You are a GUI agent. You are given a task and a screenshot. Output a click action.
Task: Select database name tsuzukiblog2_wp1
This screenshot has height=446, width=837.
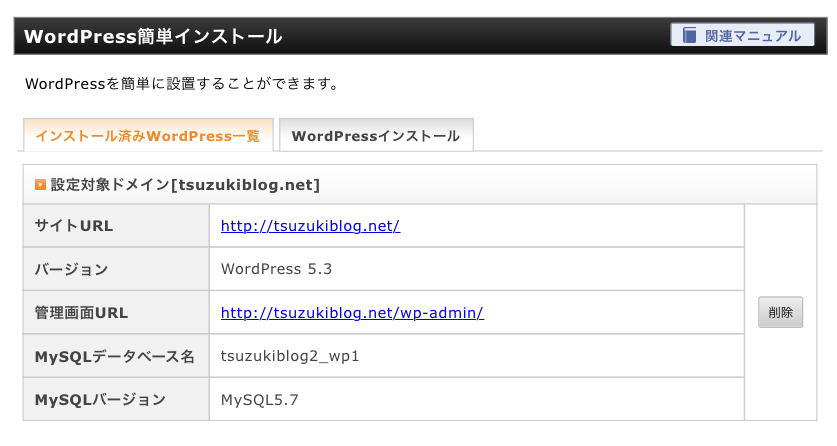coord(290,356)
